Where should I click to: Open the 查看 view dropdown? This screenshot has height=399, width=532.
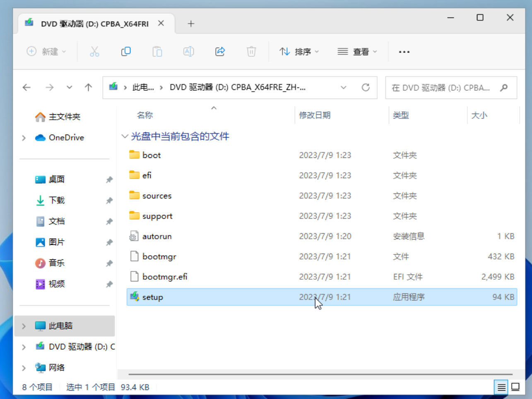click(357, 52)
